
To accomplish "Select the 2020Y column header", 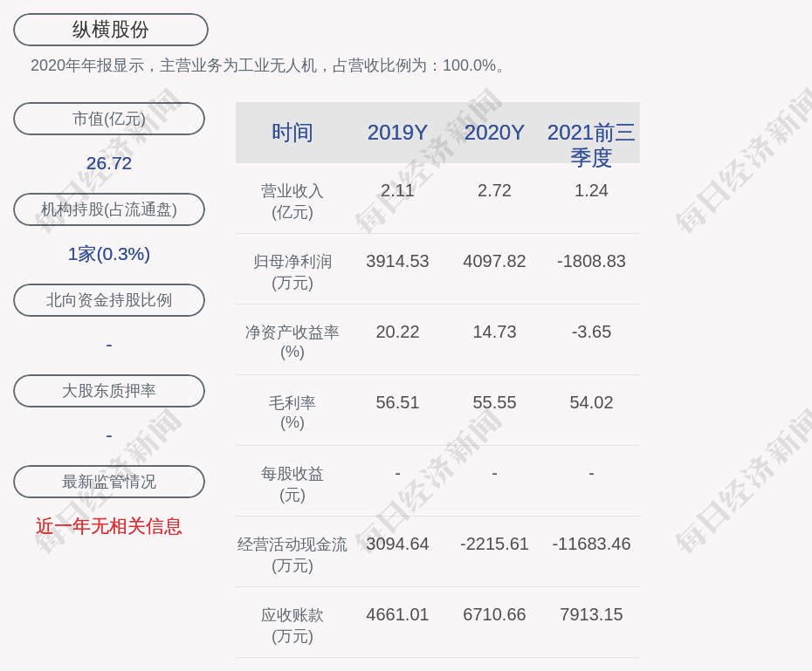I will pyautogui.click(x=494, y=133).
